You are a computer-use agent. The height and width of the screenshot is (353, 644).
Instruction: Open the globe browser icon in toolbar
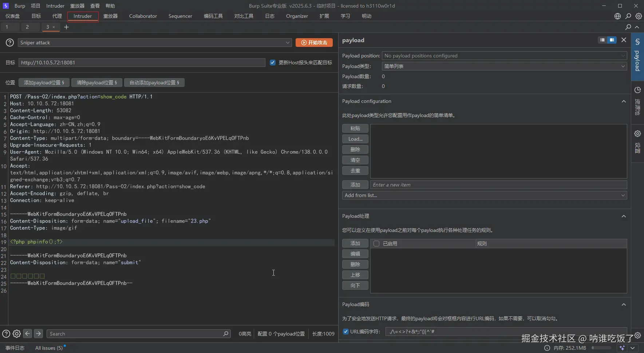(617, 16)
